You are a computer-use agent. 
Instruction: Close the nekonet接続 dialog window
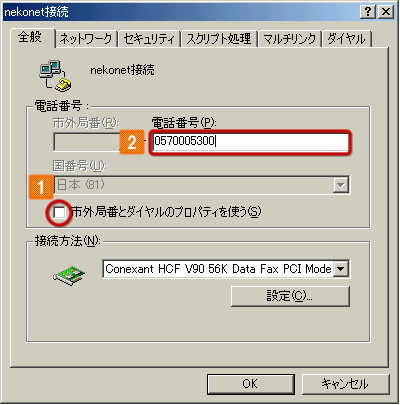click(x=386, y=12)
